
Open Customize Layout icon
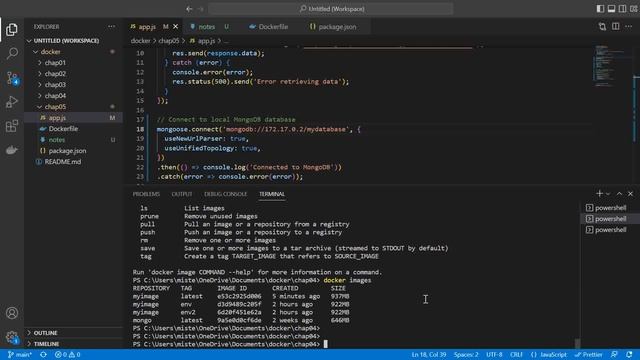click(633, 9)
